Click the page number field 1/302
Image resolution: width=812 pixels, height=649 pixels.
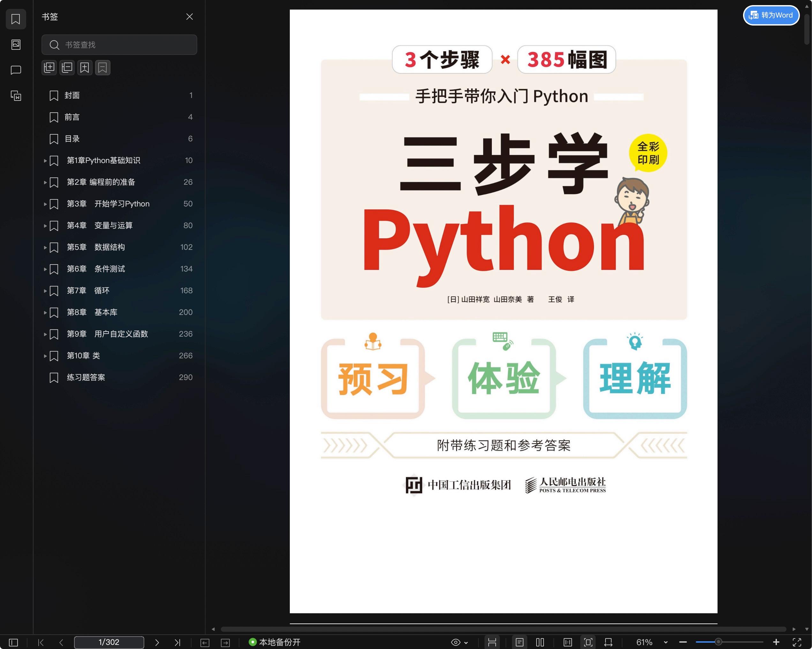click(x=109, y=642)
